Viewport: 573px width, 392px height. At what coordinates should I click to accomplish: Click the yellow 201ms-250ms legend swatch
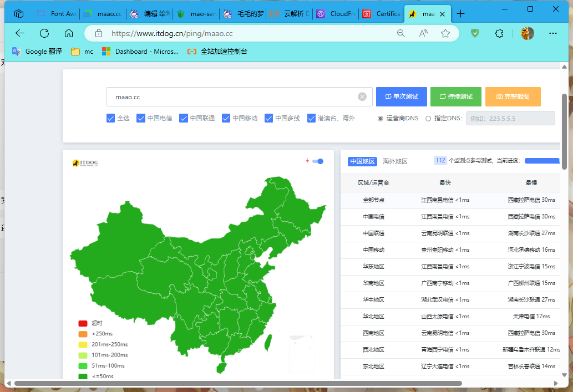point(83,344)
